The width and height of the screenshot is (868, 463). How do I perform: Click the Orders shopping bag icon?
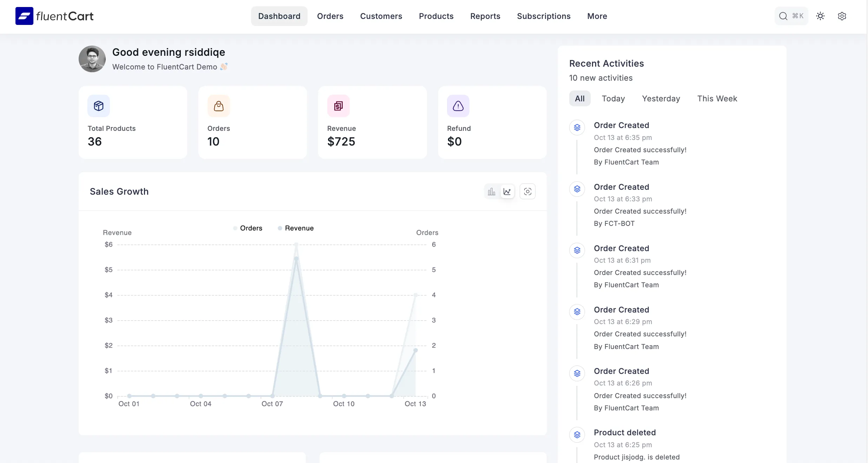[x=218, y=106]
